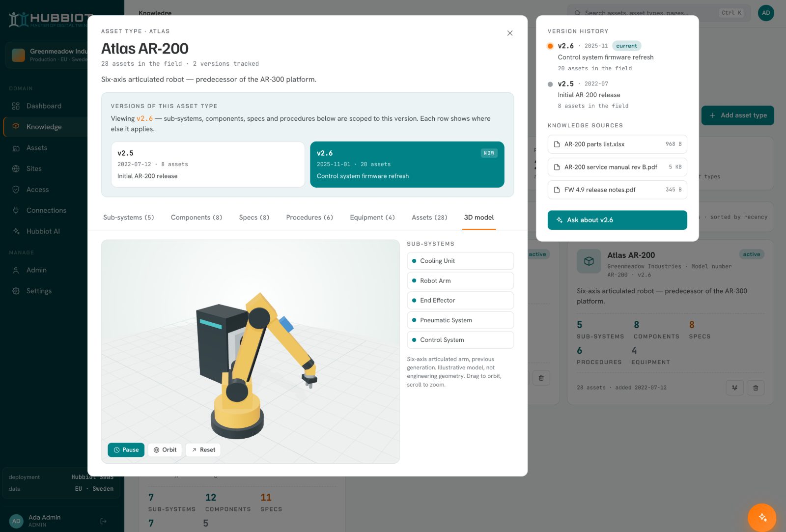
Task: Select the 3D model tab
Action: tap(479, 218)
